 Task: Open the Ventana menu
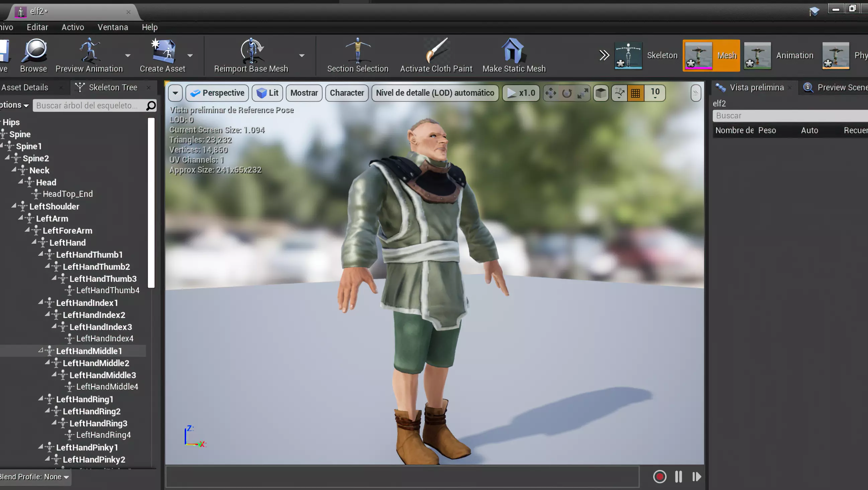(112, 27)
